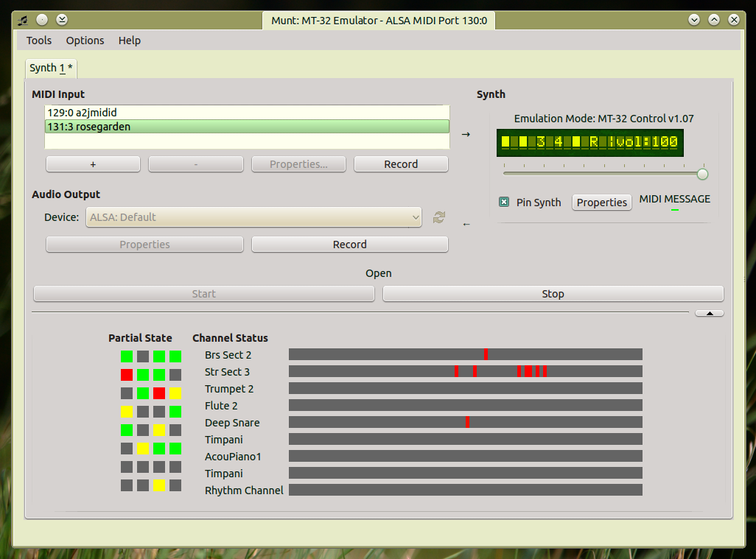Click the Open status text
756x559 pixels.
(379, 273)
